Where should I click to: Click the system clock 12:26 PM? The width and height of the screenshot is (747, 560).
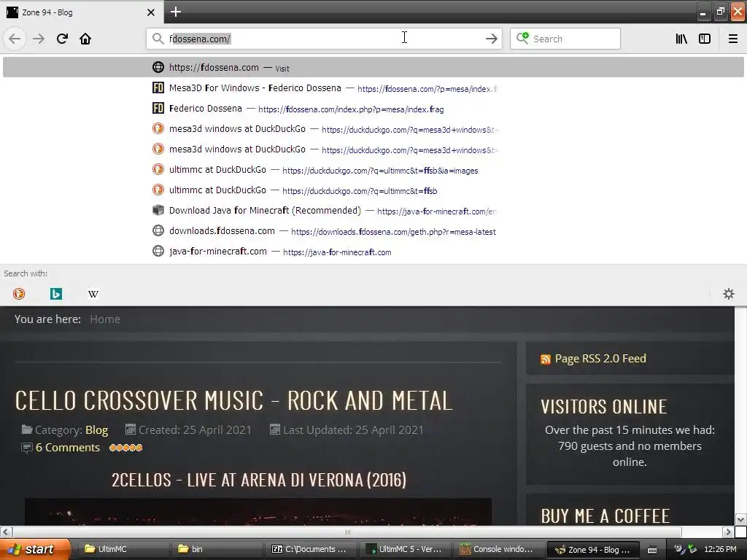point(720,549)
